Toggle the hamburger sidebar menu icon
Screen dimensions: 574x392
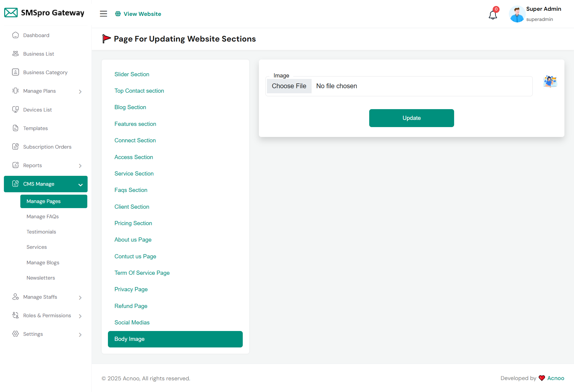(103, 14)
